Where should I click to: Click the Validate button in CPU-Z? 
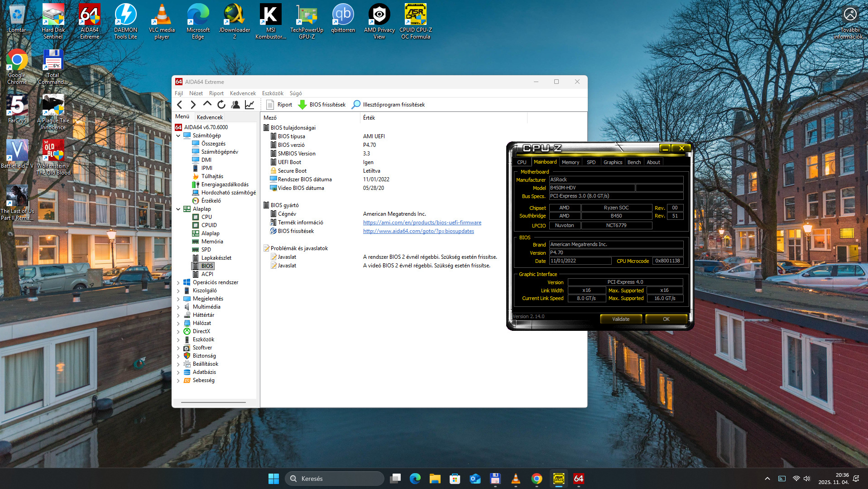point(621,319)
